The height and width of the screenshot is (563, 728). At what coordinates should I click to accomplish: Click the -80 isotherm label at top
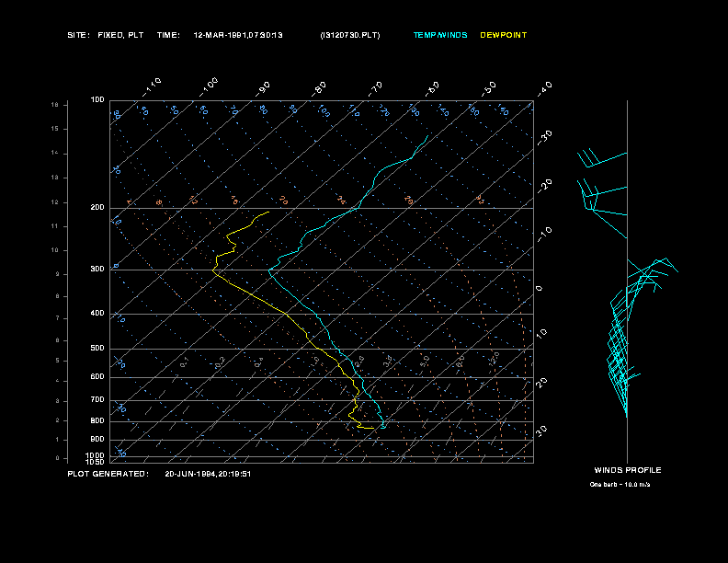click(319, 89)
